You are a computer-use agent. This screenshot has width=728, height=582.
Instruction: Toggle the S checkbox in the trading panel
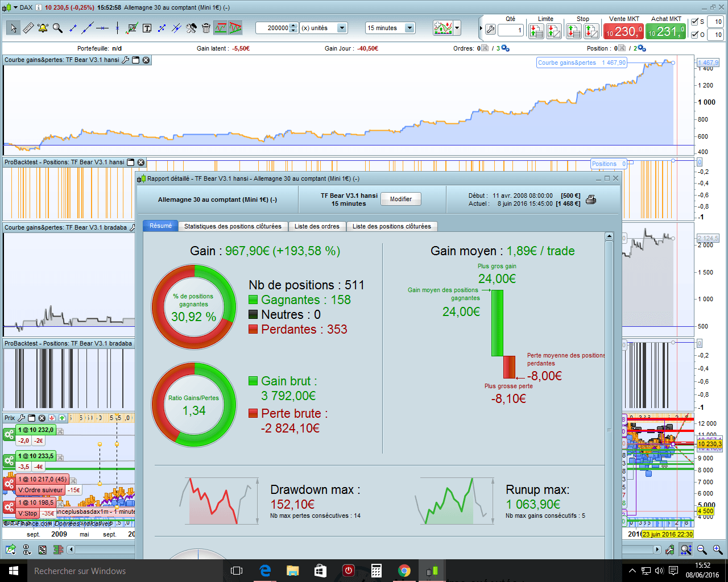coord(694,22)
